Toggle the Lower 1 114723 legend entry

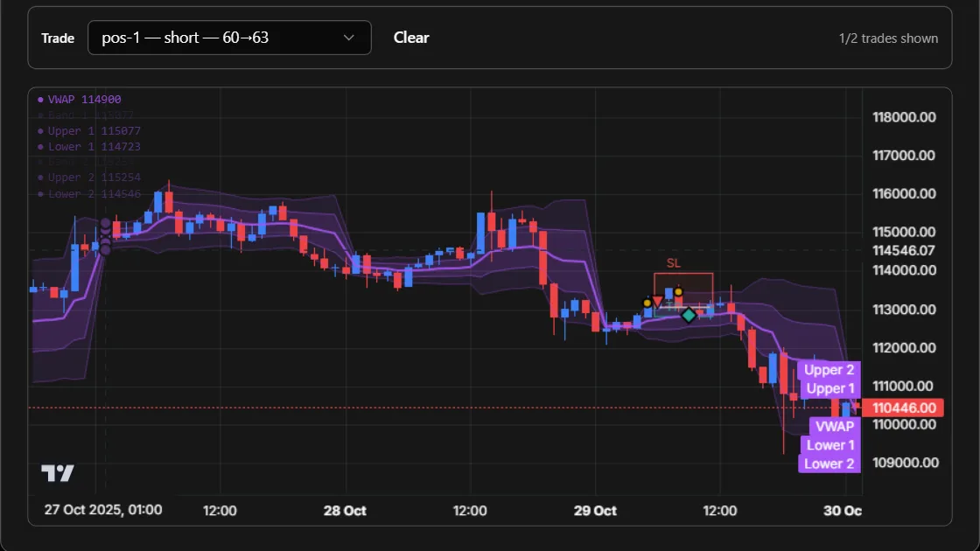pos(89,146)
